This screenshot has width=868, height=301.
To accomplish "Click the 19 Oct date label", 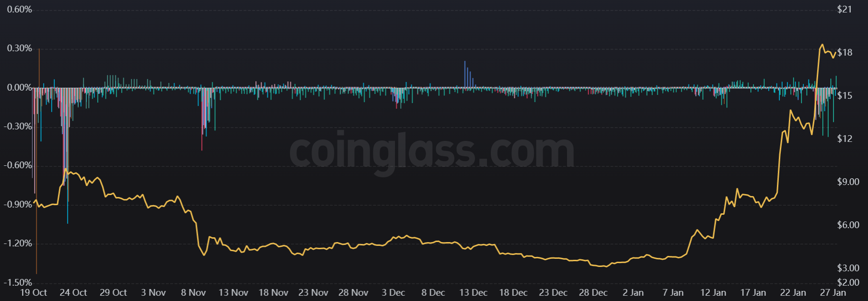I will coord(34,292).
